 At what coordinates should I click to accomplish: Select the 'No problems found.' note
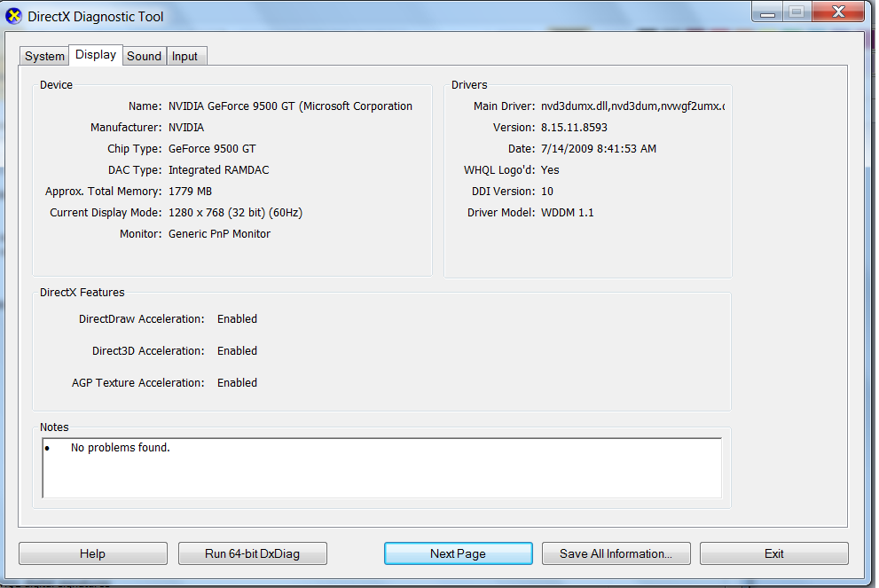point(120,447)
